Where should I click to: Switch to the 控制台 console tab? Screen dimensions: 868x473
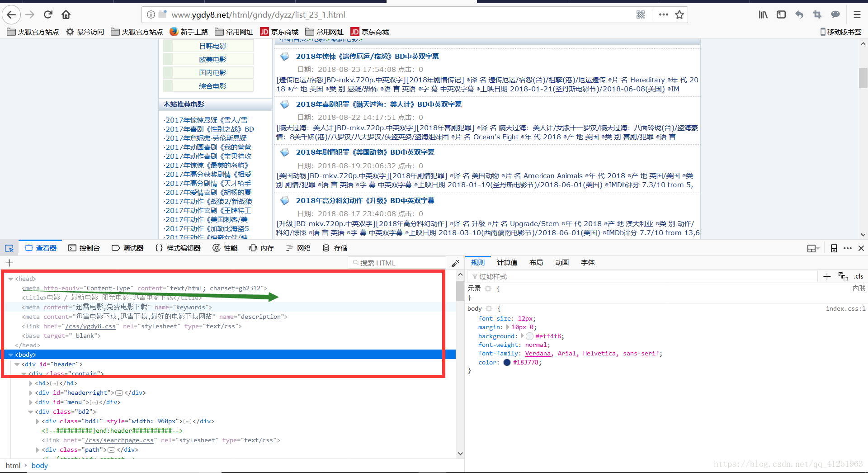tap(84, 248)
